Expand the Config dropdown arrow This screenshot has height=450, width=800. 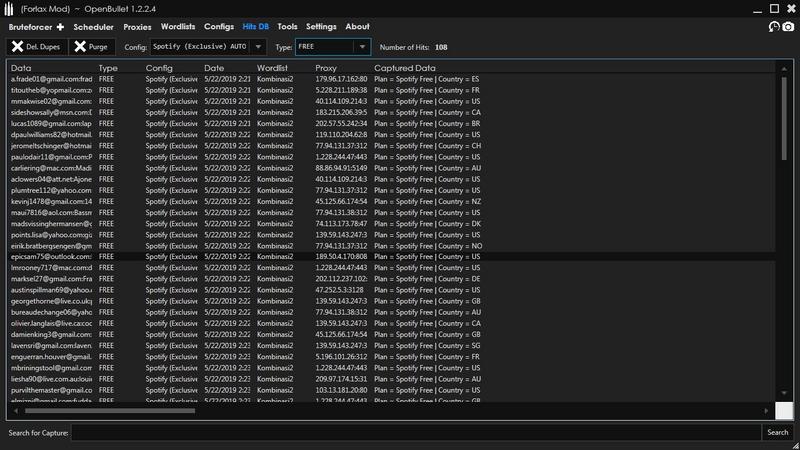[258, 46]
